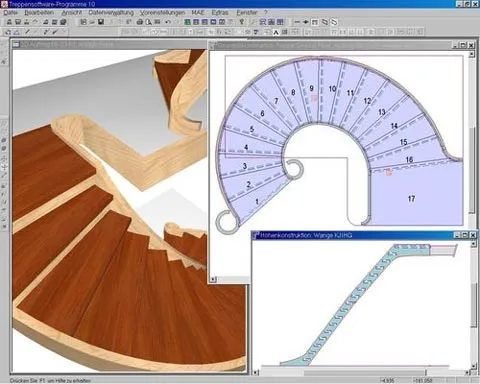Select the green grid view icon
480x384 pixels.
coord(188,22)
